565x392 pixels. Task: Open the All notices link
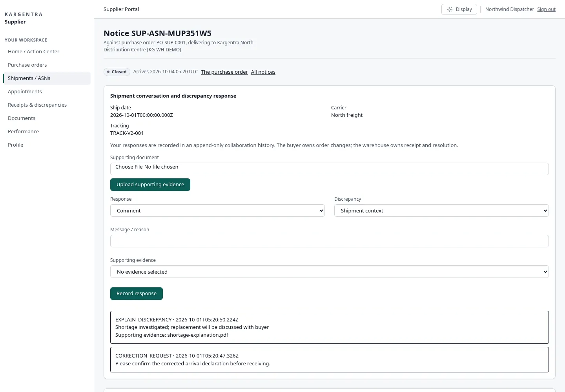[263, 72]
